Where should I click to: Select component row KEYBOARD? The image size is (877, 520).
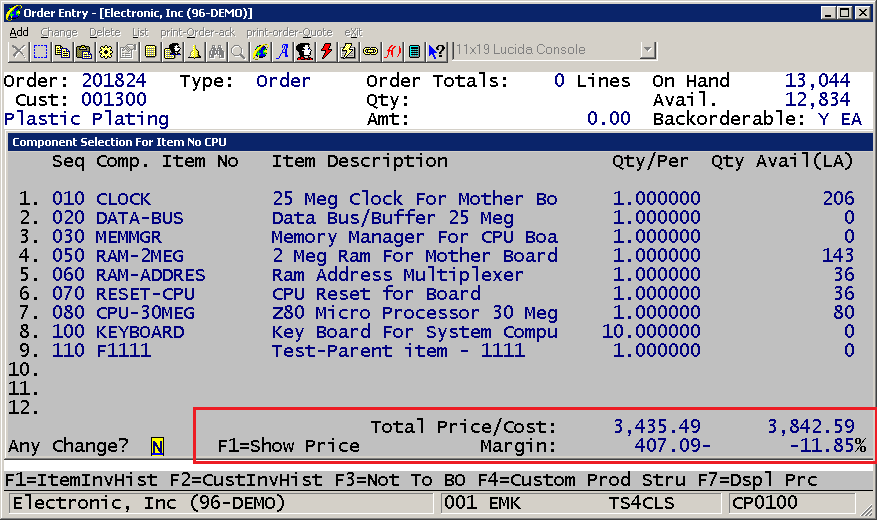coord(436,332)
